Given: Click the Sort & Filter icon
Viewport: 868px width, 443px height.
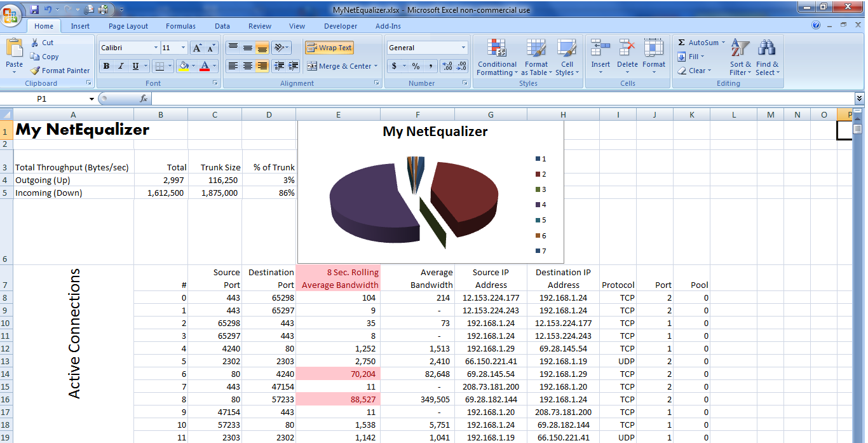Looking at the screenshot, I should 740,48.
